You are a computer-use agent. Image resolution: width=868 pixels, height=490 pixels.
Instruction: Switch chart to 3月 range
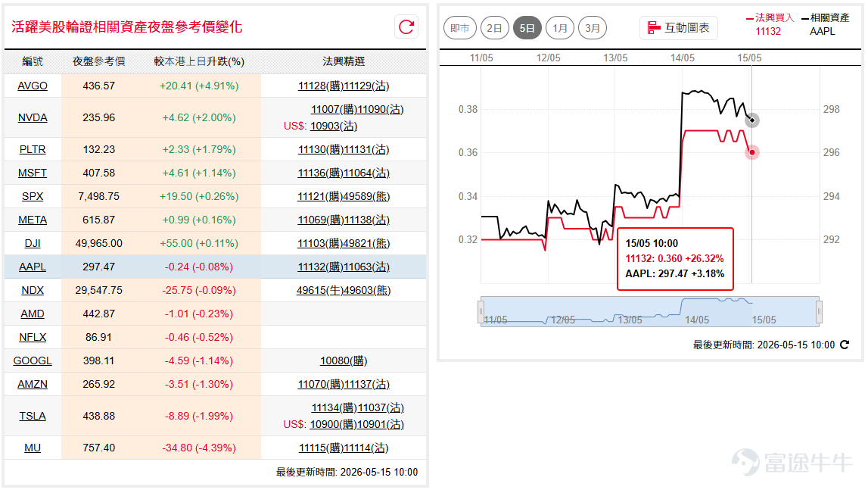click(x=593, y=28)
